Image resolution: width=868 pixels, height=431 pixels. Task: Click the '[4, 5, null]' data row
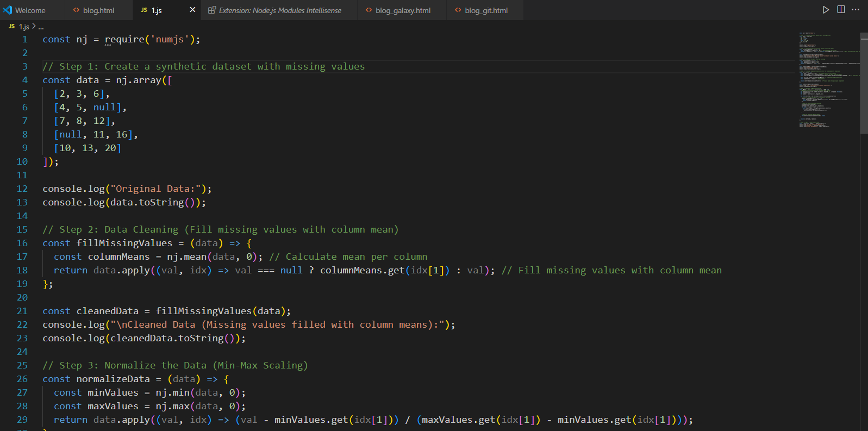click(90, 107)
